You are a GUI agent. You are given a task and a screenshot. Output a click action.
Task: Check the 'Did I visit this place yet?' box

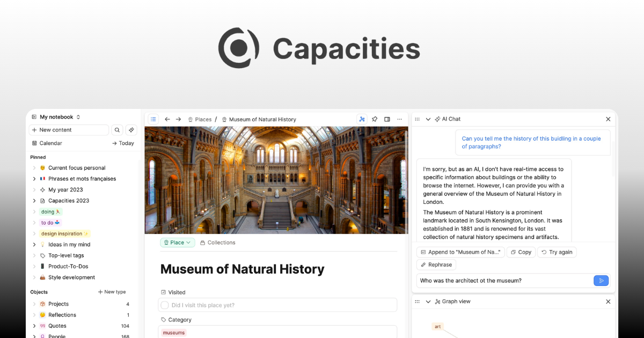click(x=165, y=305)
